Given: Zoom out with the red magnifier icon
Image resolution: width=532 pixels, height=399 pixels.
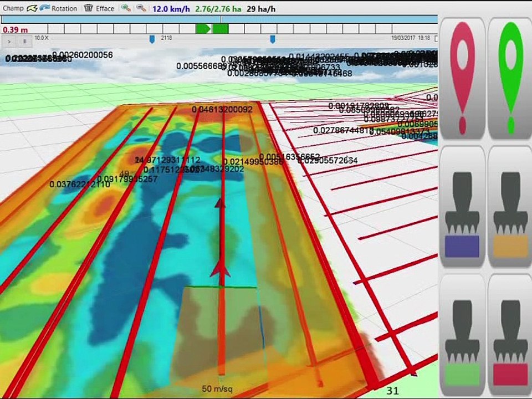Looking at the screenshot, I should [x=141, y=8].
